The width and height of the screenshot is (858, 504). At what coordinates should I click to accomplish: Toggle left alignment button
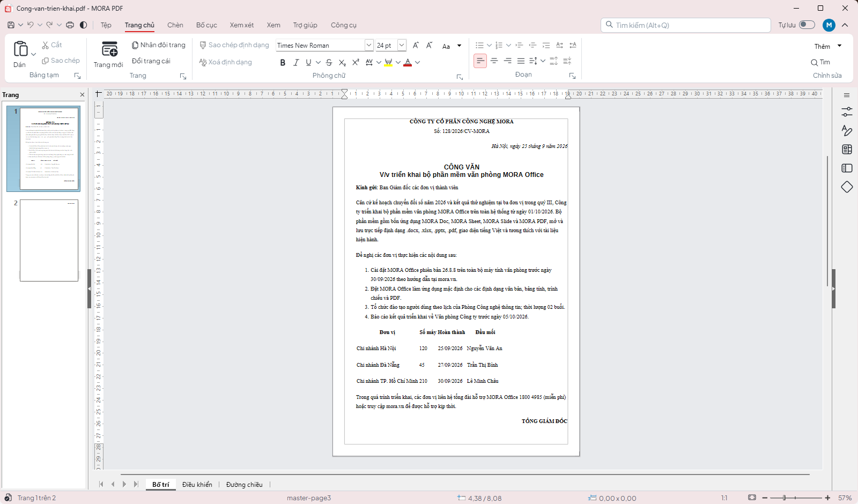pyautogui.click(x=480, y=61)
